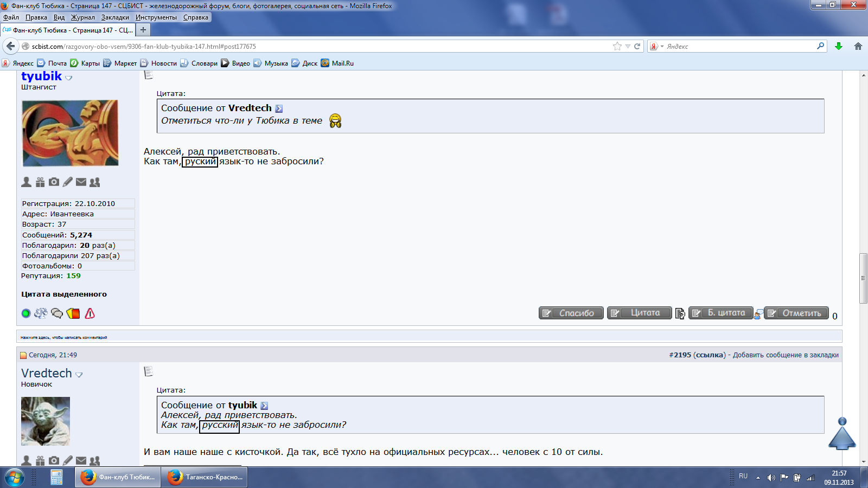868x488 pixels.
Task: Click the camera icon in tyubik's profile
Action: click(x=54, y=182)
